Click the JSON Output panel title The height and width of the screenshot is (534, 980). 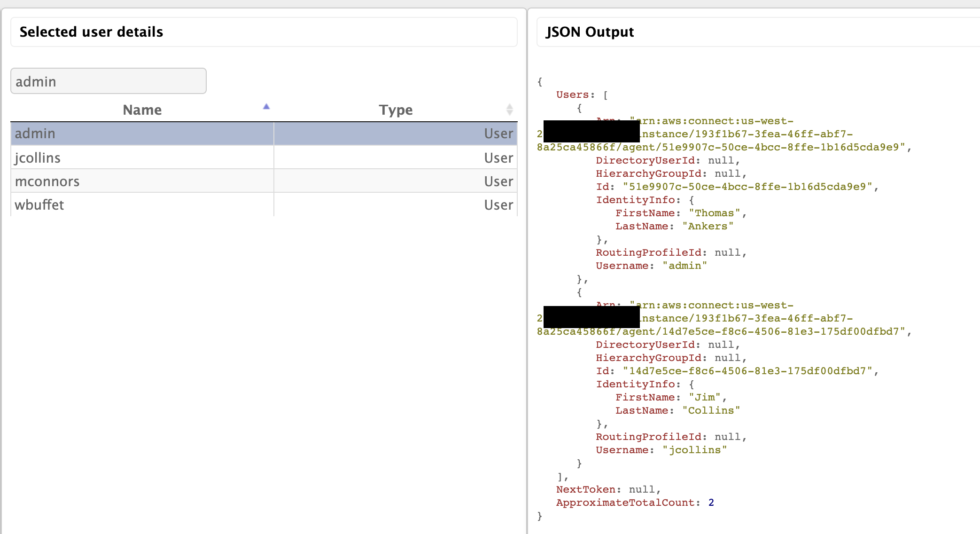590,32
